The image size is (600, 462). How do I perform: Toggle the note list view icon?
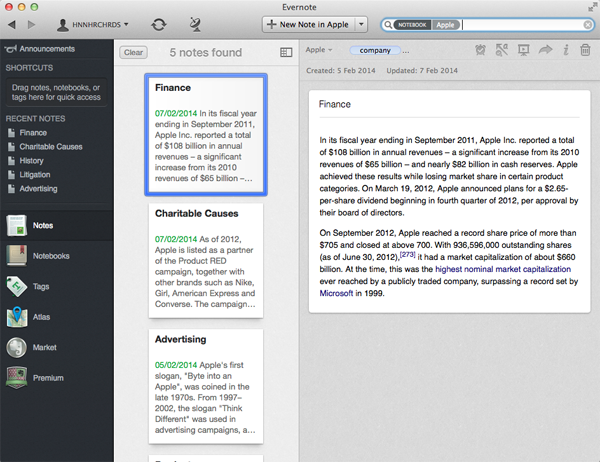(x=286, y=52)
